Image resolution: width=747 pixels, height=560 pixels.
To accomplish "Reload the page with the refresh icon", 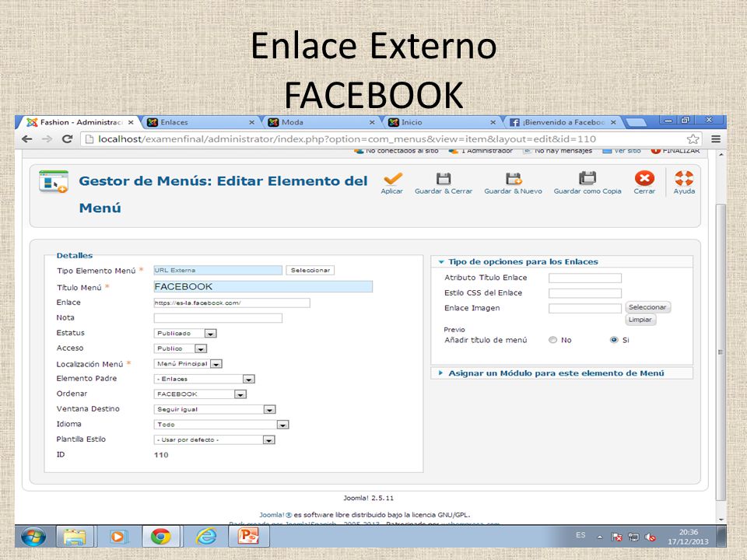I will coord(67,139).
